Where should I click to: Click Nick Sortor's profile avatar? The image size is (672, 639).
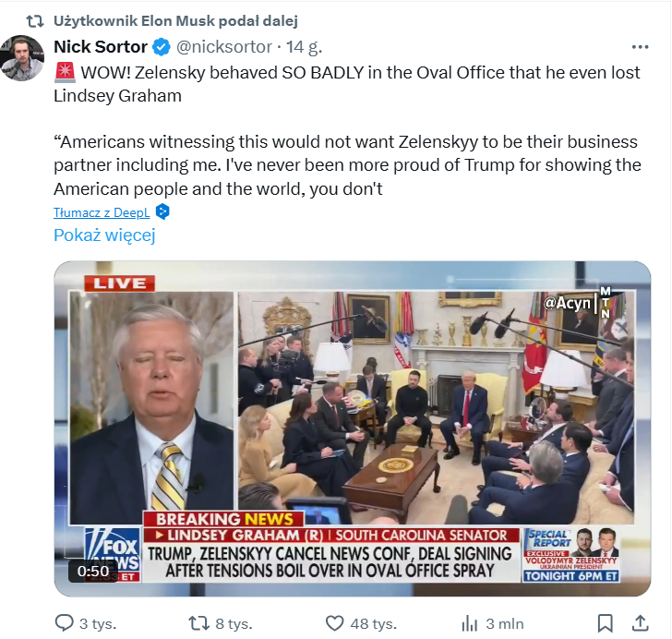coord(22,58)
